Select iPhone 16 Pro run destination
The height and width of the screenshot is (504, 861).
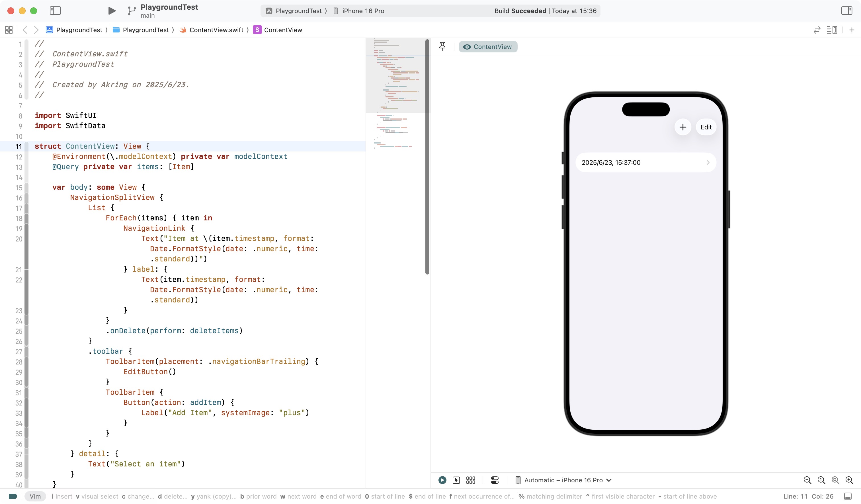(x=359, y=11)
